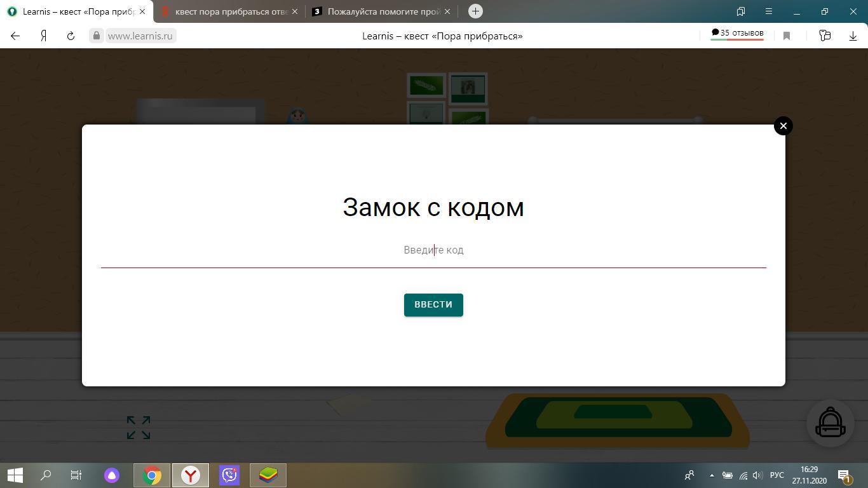Open the 35 отзывов reviews link

[x=737, y=34]
